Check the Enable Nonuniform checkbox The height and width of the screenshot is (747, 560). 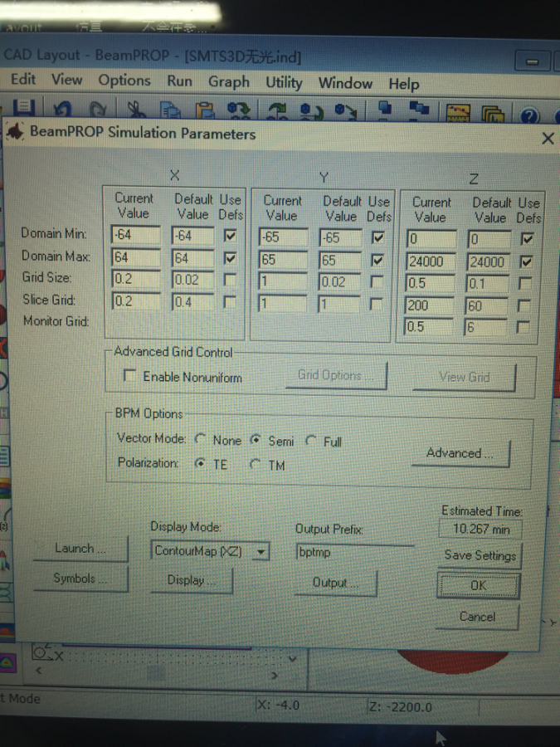coord(129,375)
